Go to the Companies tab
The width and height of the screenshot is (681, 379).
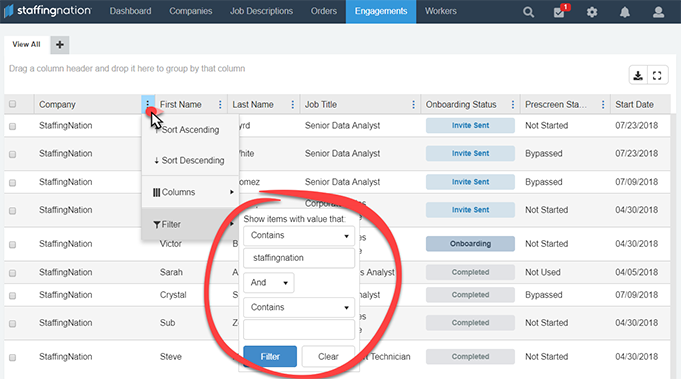(x=191, y=11)
